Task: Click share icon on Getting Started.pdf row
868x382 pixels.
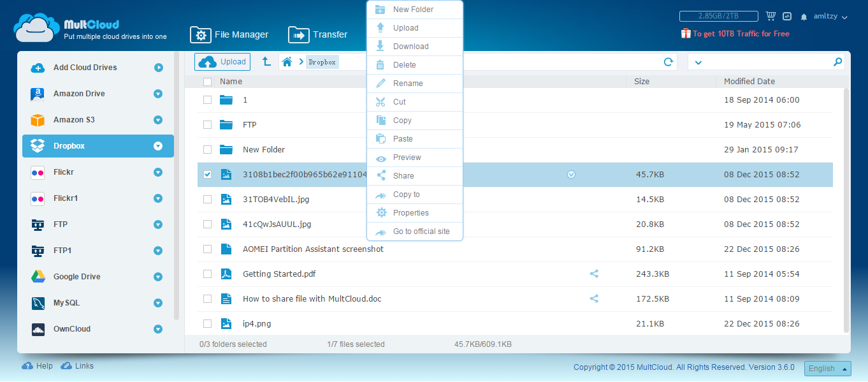Action: 594,274
